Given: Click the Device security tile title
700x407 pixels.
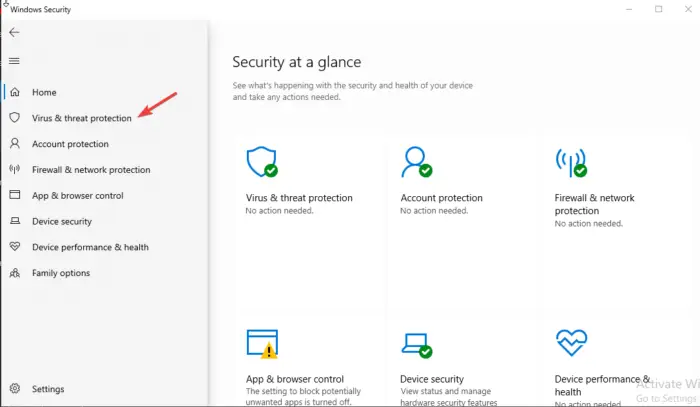Looking at the screenshot, I should tap(432, 379).
